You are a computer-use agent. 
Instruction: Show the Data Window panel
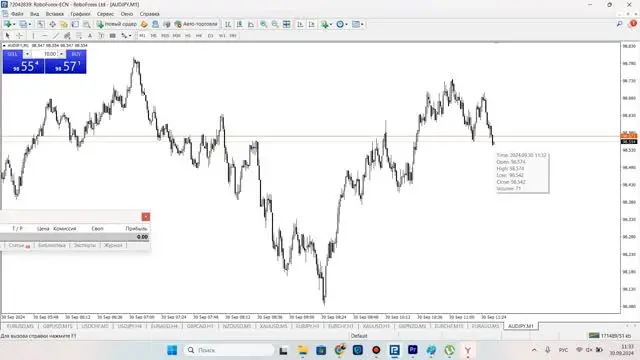tap(52, 24)
